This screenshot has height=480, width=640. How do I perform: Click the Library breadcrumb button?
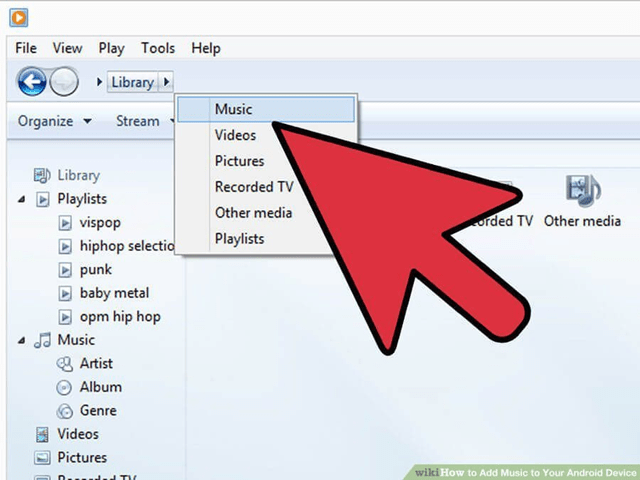(x=132, y=82)
